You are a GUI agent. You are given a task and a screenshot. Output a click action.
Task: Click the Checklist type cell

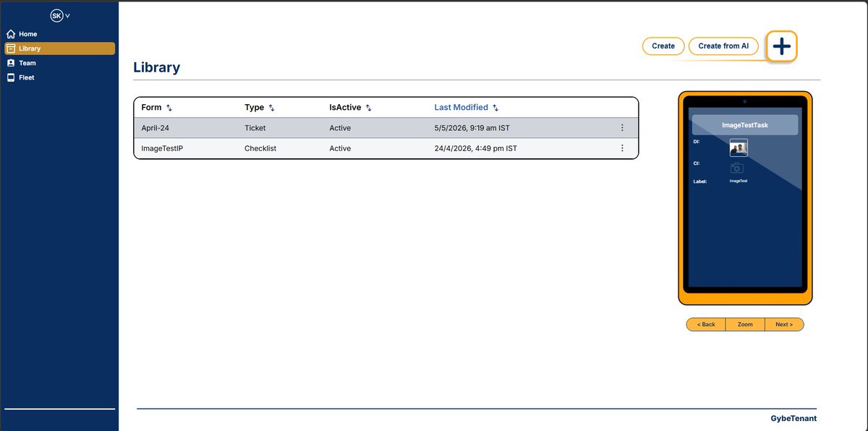click(x=260, y=148)
